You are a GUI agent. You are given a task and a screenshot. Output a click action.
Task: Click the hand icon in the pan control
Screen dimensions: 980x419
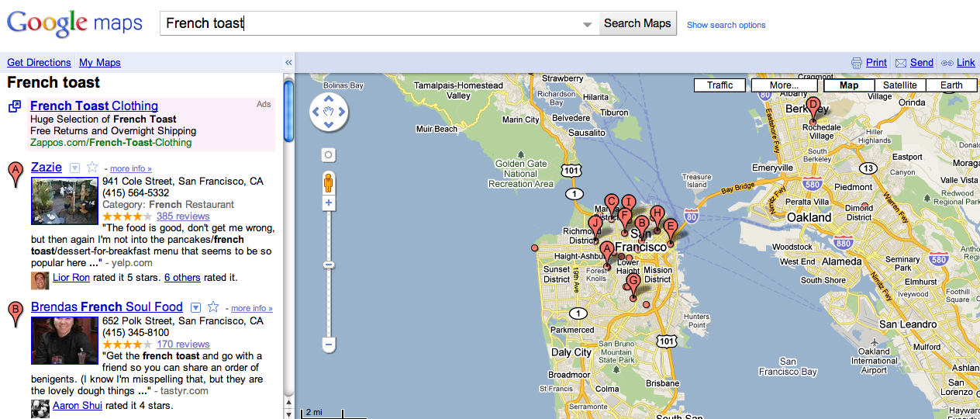point(329,112)
